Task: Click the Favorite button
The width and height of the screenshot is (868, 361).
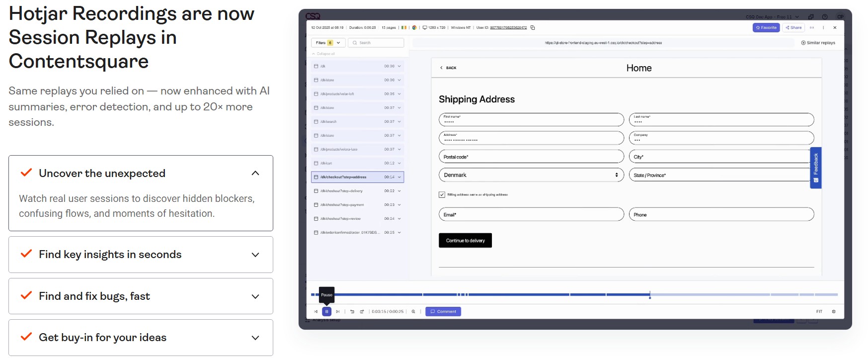Action: click(x=766, y=28)
